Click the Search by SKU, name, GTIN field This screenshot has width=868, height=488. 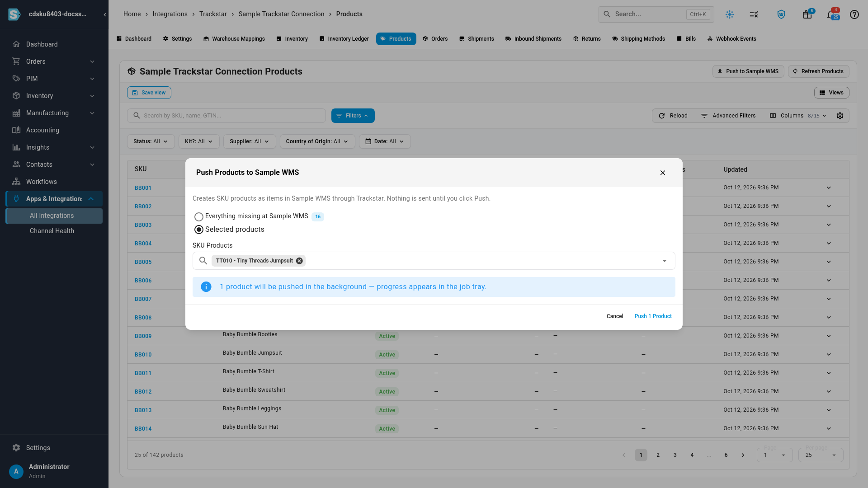click(226, 116)
